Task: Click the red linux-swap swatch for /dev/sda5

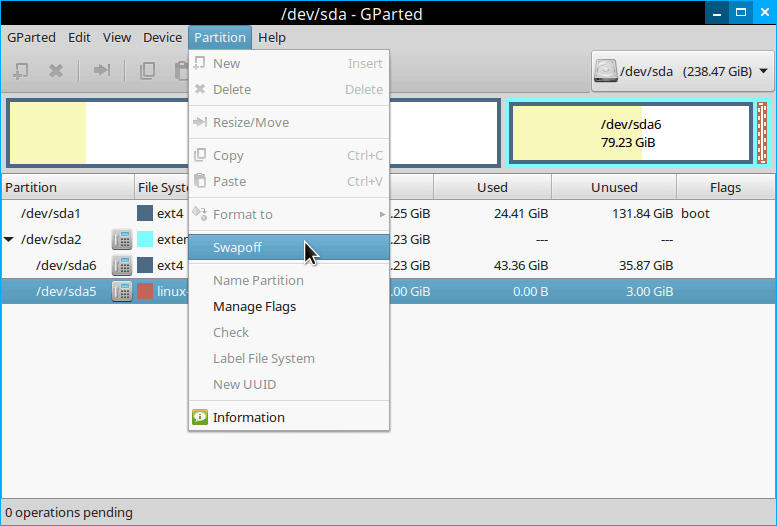Action: point(145,292)
